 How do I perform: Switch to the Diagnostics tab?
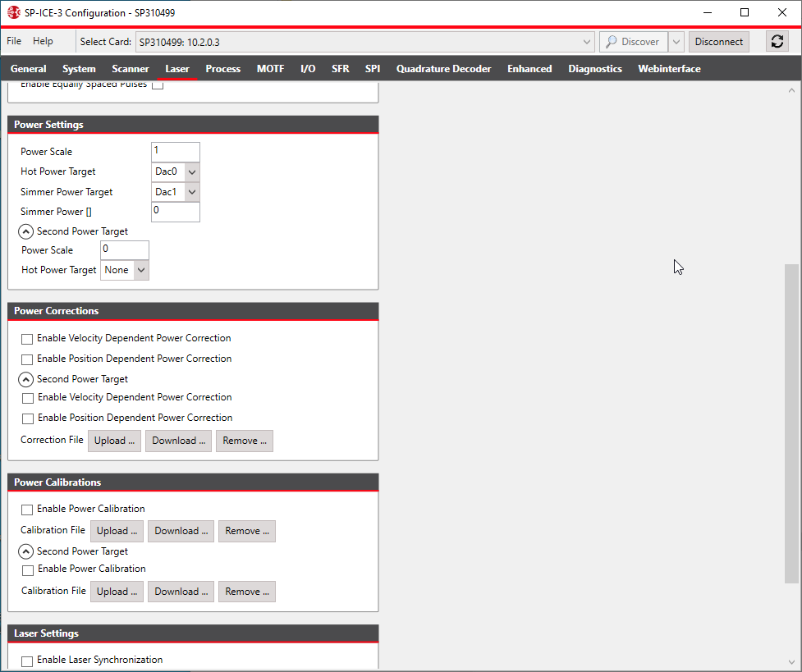point(594,69)
